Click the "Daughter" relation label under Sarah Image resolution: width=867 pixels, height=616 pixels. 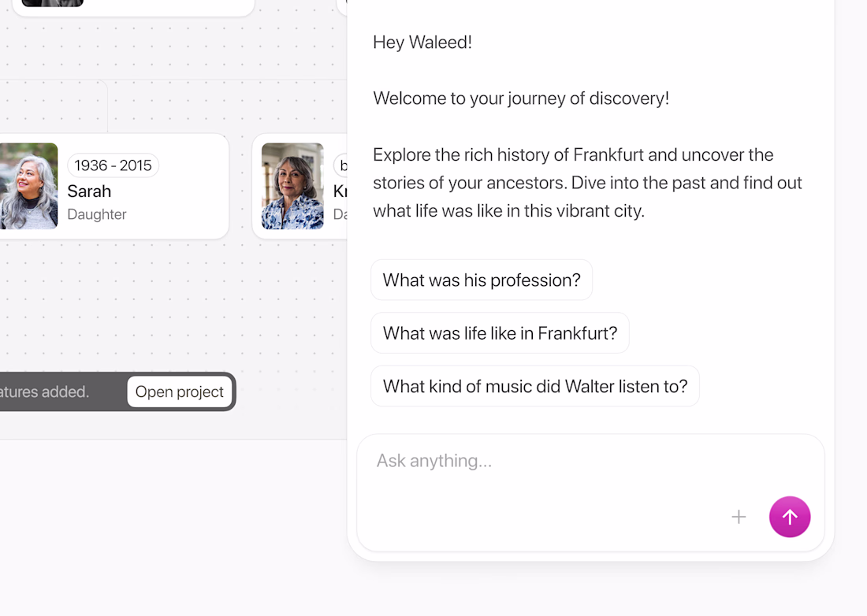[97, 214]
